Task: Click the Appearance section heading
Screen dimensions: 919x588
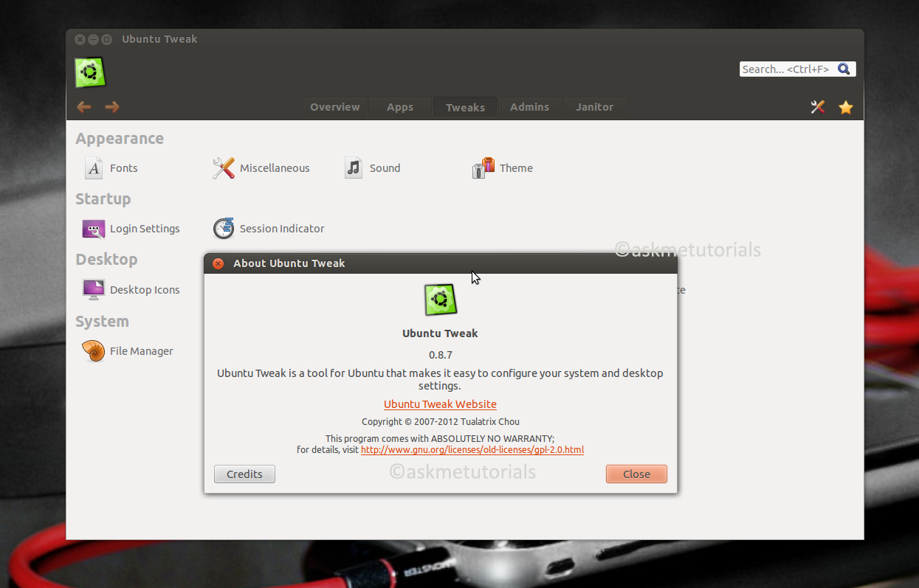Action: tap(120, 139)
